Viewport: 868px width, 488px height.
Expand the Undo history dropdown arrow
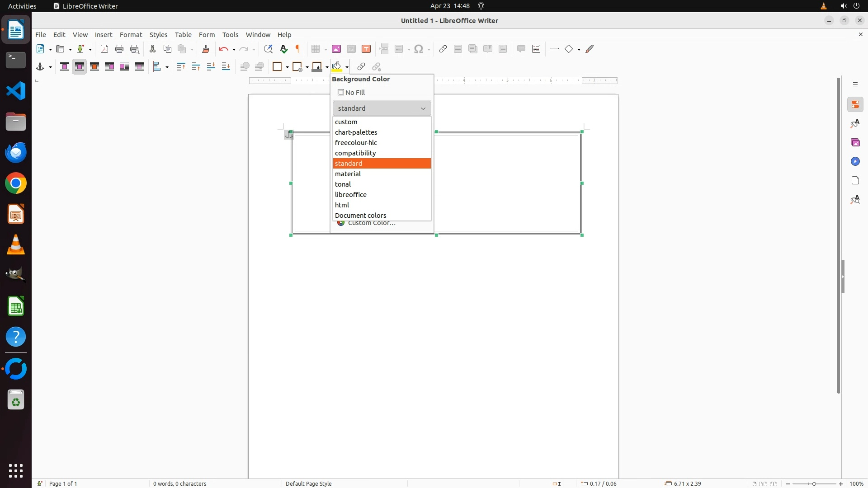click(234, 50)
